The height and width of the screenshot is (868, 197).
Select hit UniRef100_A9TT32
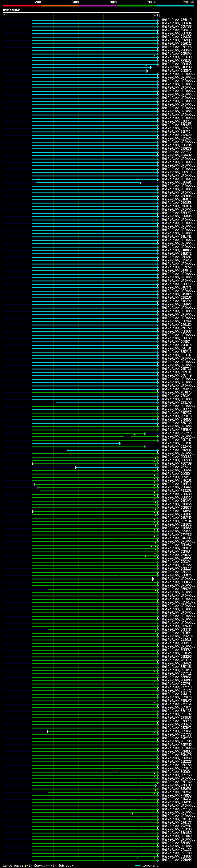pyautogui.click(x=177, y=714)
